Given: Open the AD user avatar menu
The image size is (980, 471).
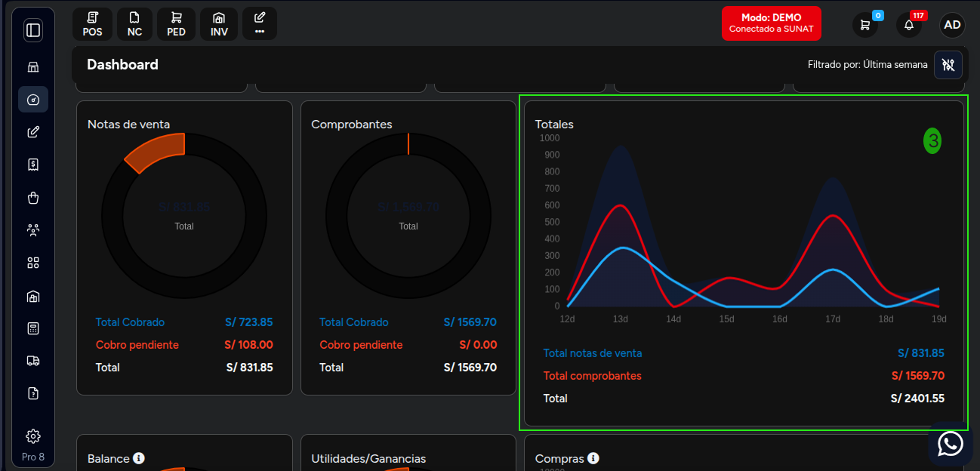Looking at the screenshot, I should tap(953, 24).
